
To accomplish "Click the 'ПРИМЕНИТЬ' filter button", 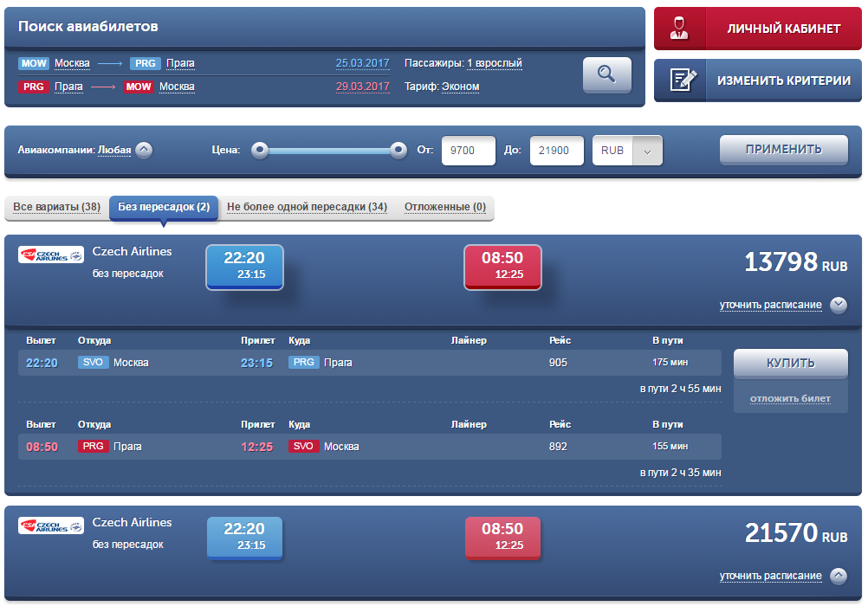I will tap(783, 149).
